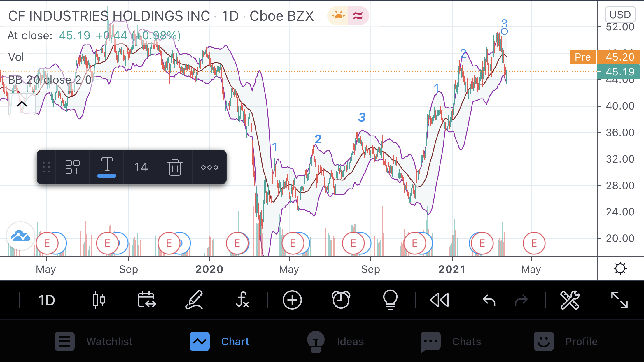This screenshot has width=644, height=362.
Task: Open earnings marker E after 2020 label
Action: pyautogui.click(x=237, y=243)
